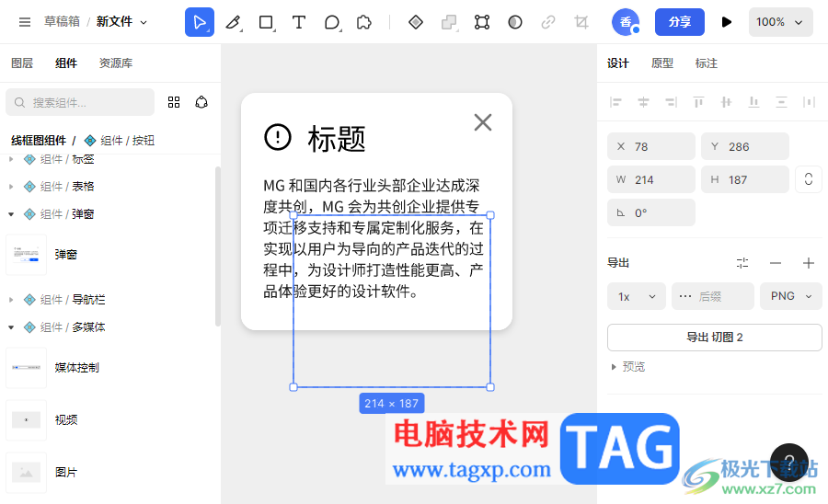Select the Rectangle shape tool
Viewport: 828px width, 504px height.
coord(266,22)
